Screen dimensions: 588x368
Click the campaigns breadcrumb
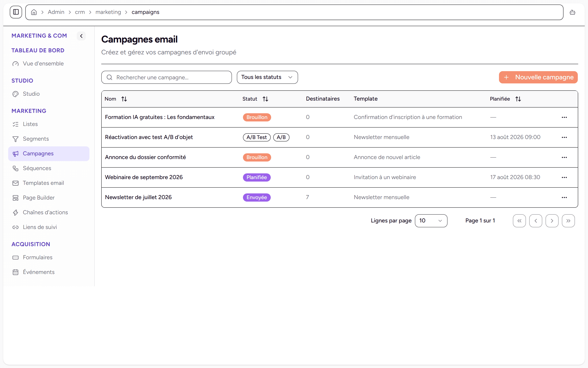145,12
